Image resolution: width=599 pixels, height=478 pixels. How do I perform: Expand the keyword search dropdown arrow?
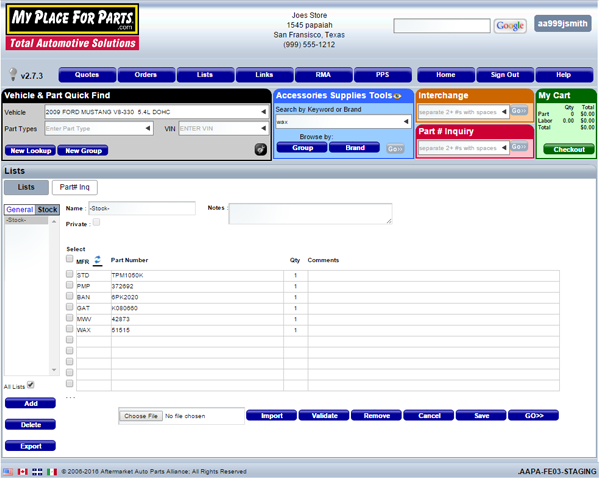[406, 122]
